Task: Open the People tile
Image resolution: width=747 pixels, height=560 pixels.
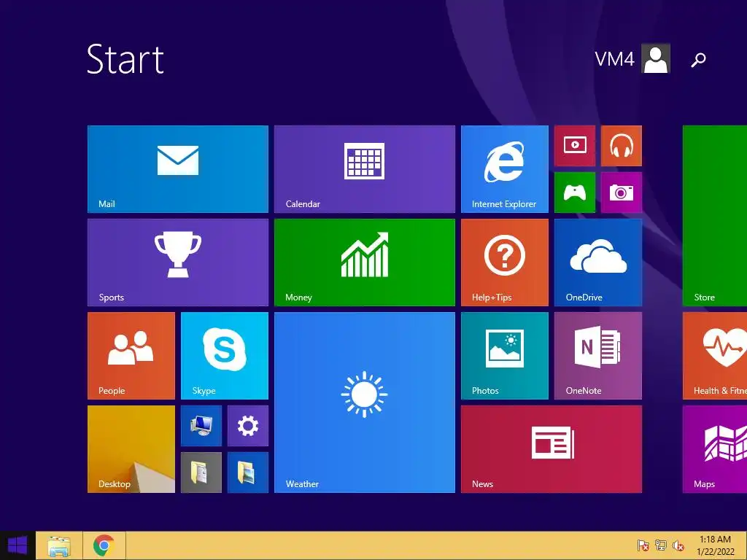Action: [131, 356]
